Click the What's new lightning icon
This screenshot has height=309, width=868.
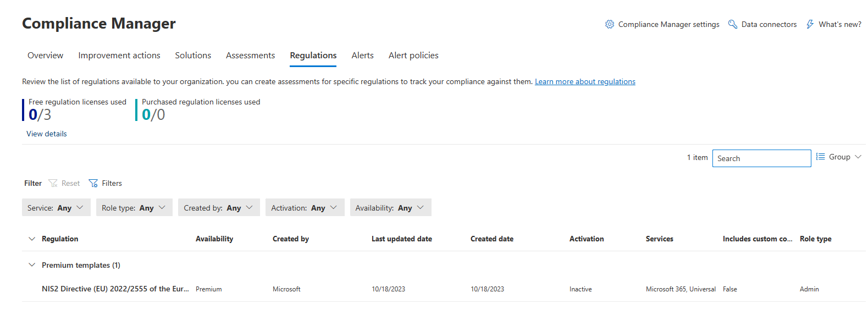810,24
